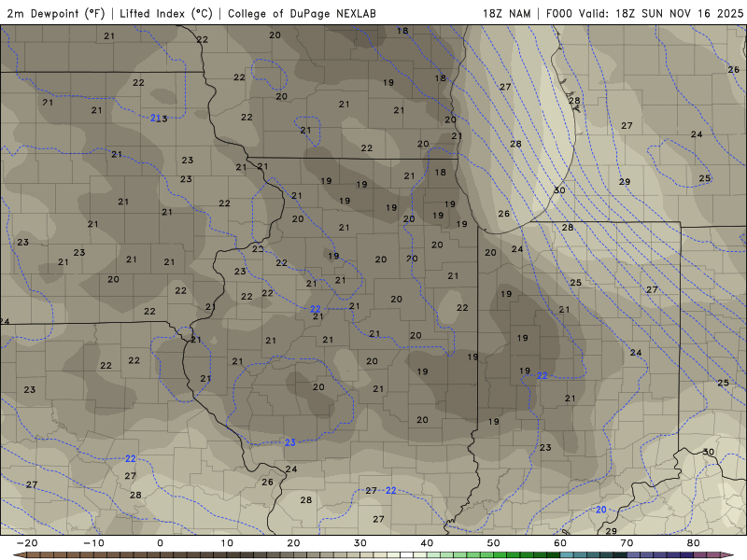Viewport: 747px width, 560px height.
Task: Click the "2m Dewpoint (°F)" title text
Action: coord(56,13)
